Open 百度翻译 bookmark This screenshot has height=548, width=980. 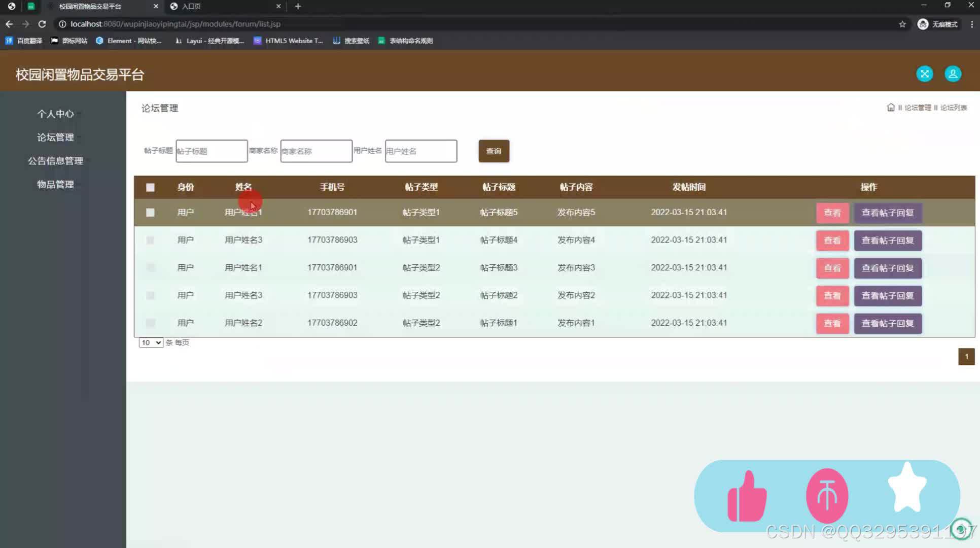23,41
